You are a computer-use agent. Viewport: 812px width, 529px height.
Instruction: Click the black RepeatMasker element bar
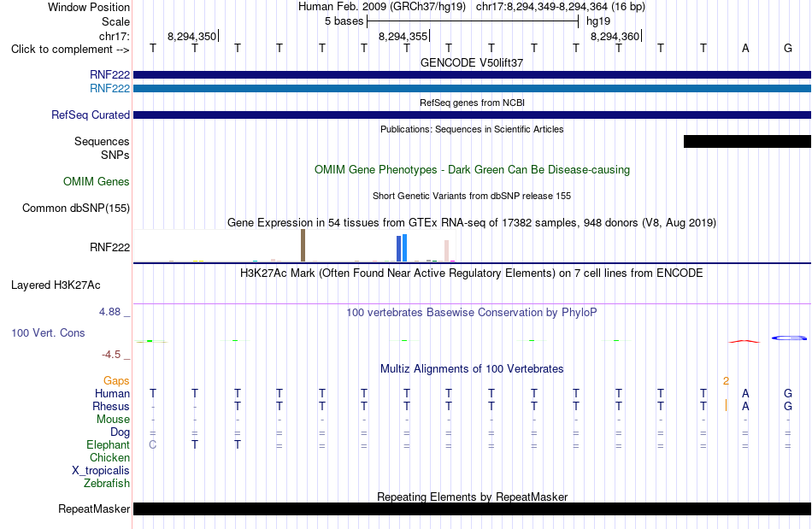[x=472, y=508]
